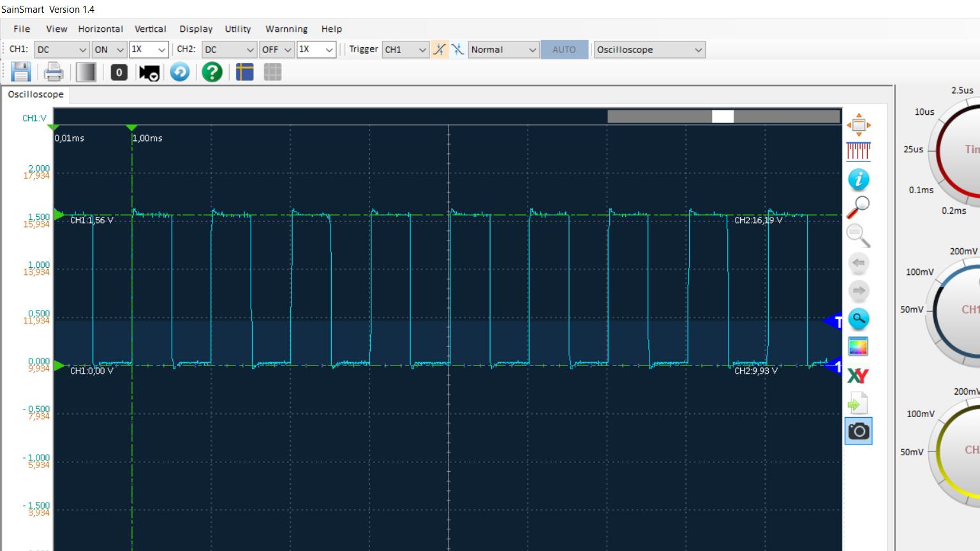
Task: Open the Help menu
Action: coord(331,29)
